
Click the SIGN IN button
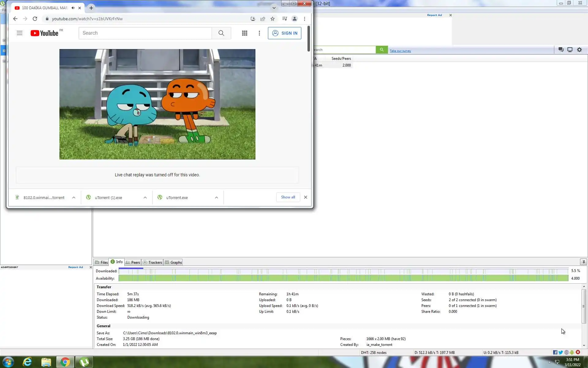coord(285,33)
